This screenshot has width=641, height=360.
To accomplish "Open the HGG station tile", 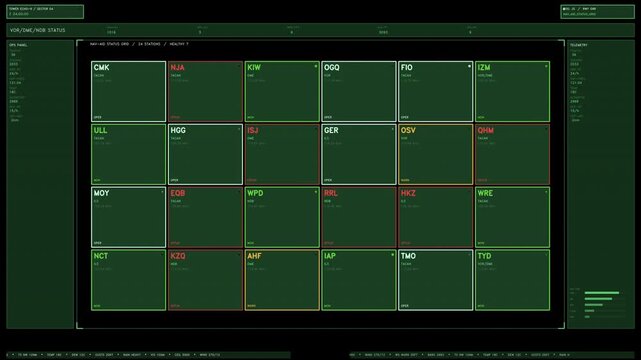I will [x=205, y=154].
